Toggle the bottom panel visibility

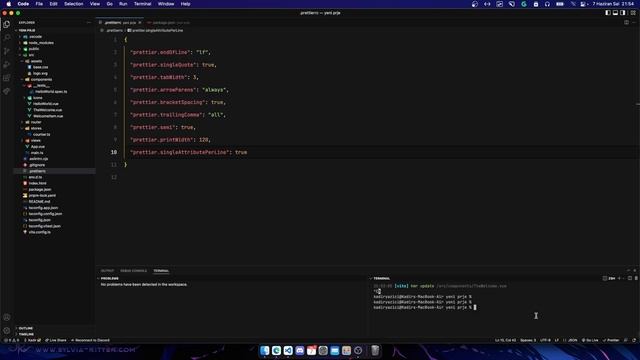615,13
